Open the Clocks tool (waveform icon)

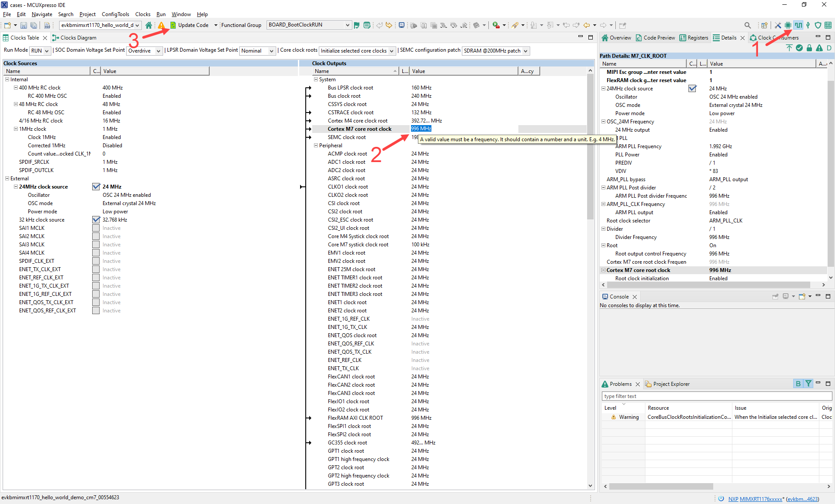pyautogui.click(x=798, y=25)
